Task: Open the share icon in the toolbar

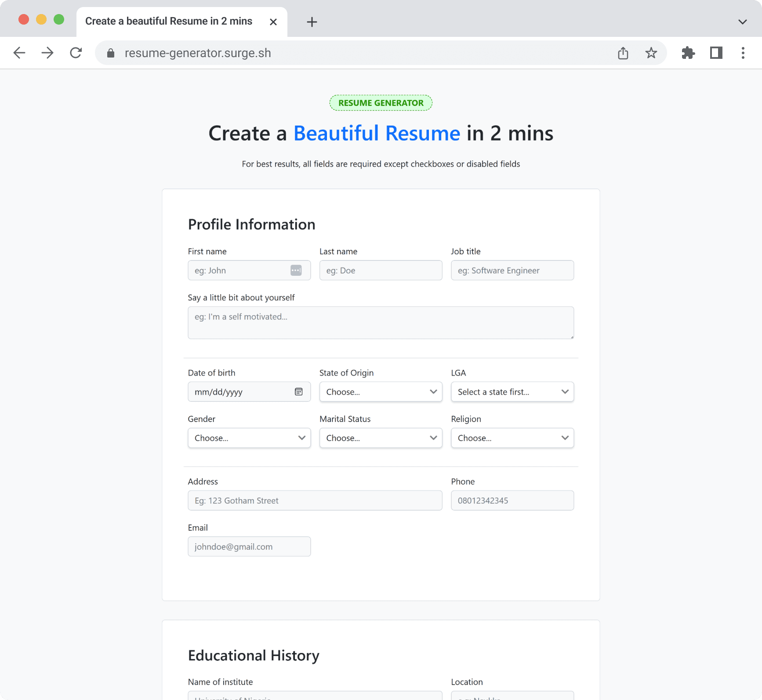Action: [x=623, y=53]
